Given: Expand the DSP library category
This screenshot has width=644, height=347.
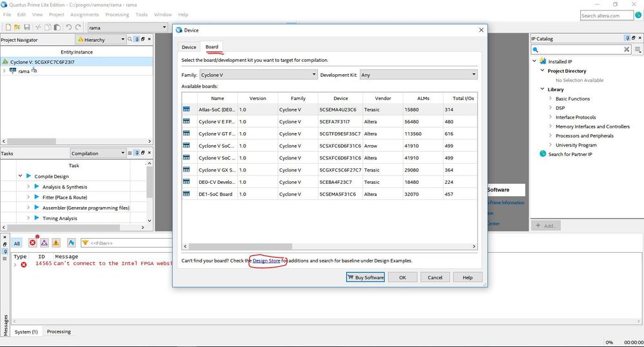Looking at the screenshot, I should (x=551, y=107).
